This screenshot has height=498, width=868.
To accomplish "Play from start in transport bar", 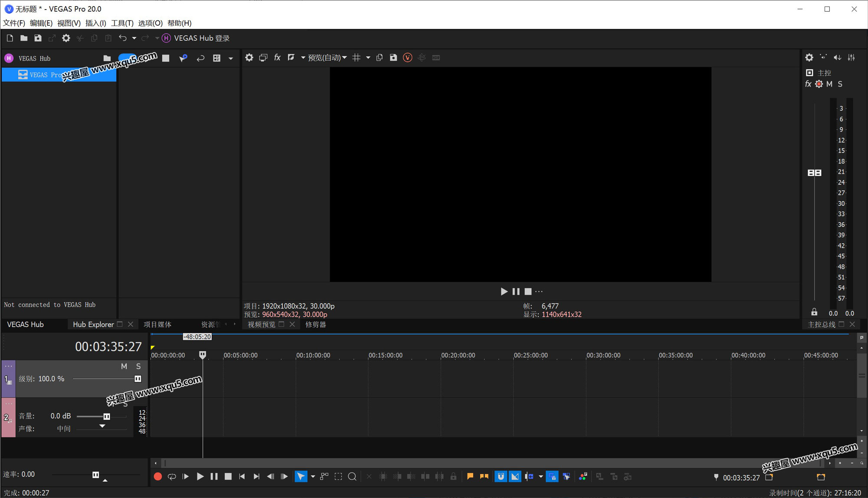I will point(186,477).
